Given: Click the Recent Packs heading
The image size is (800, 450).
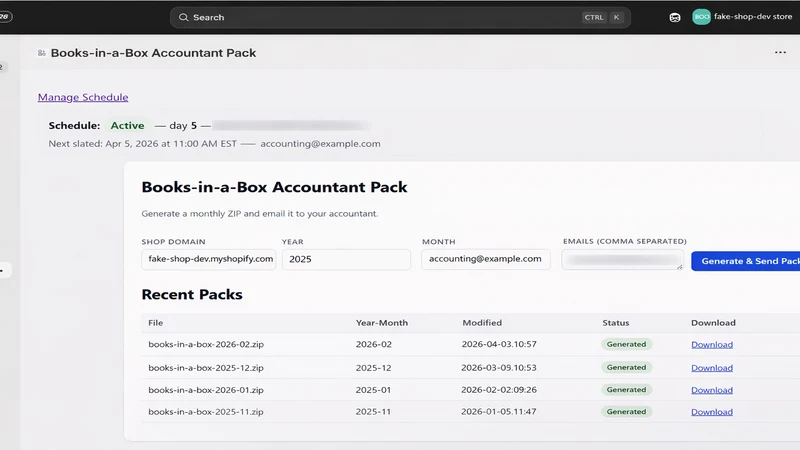Looking at the screenshot, I should [192, 294].
